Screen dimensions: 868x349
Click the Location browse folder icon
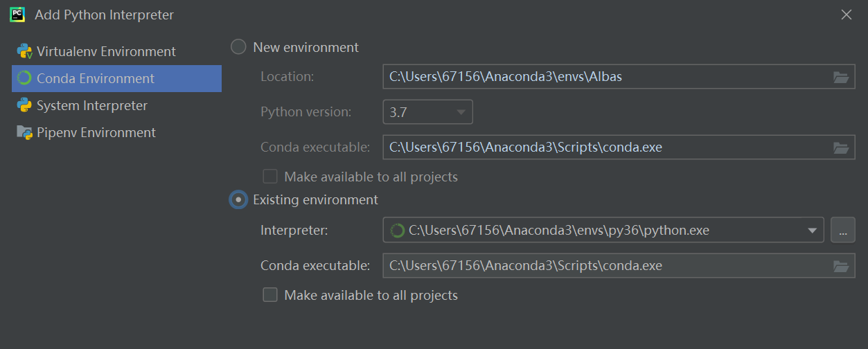point(841,77)
